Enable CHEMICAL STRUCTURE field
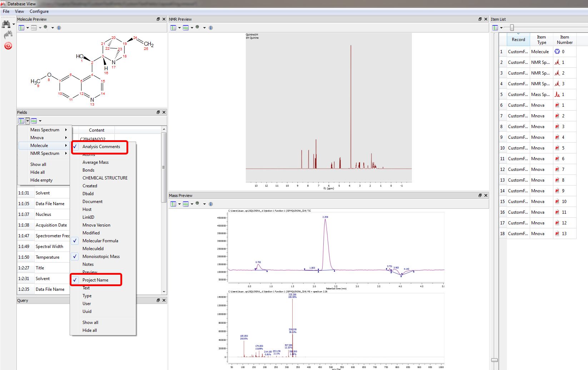 (103, 178)
